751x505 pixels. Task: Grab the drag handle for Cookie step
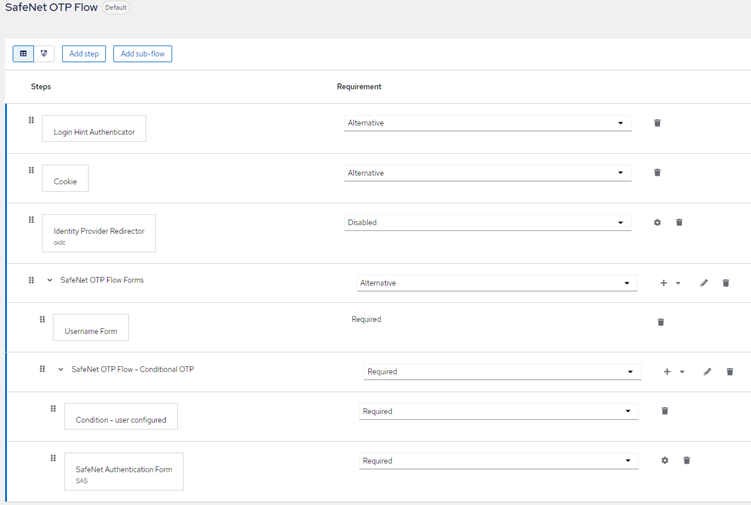pyautogui.click(x=31, y=170)
